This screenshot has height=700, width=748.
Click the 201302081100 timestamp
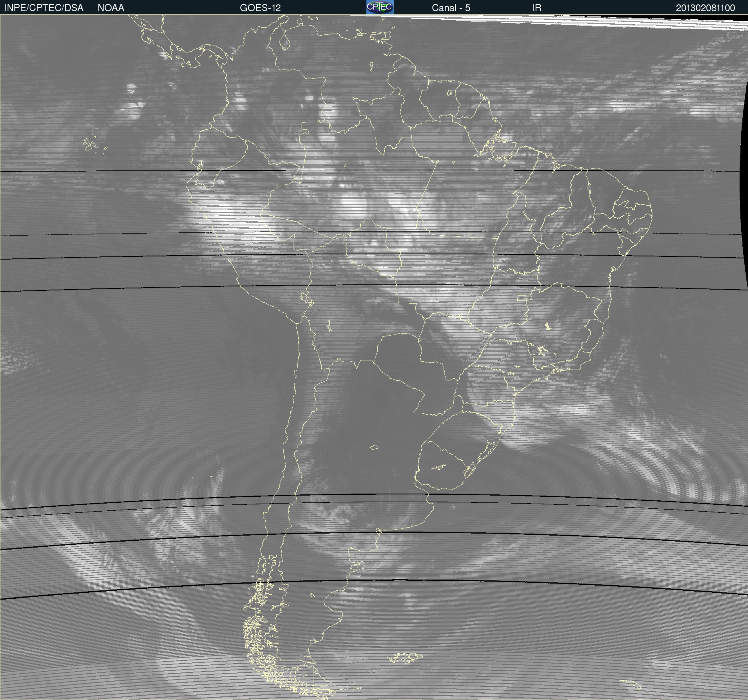pos(706,8)
